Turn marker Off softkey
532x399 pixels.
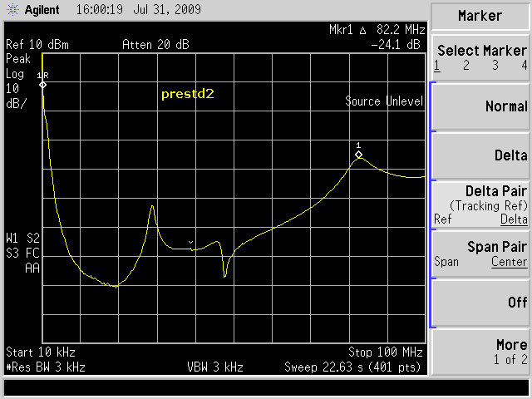pyautogui.click(x=480, y=303)
